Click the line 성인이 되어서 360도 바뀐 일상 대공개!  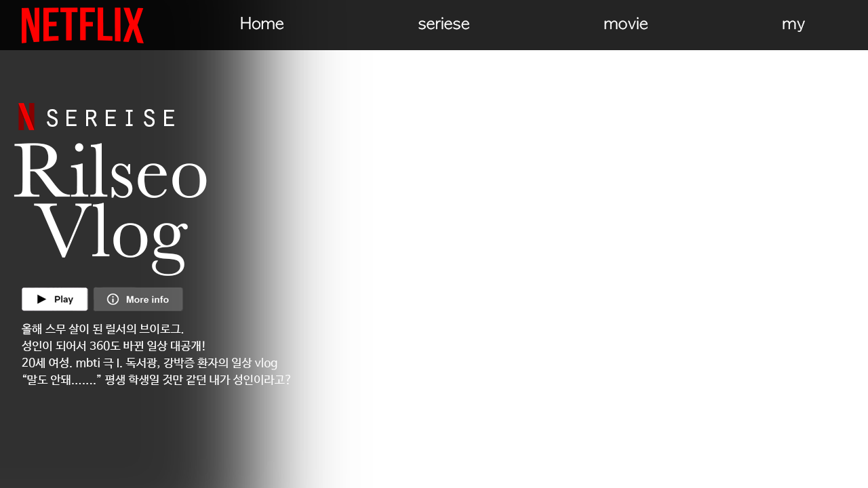113,346
